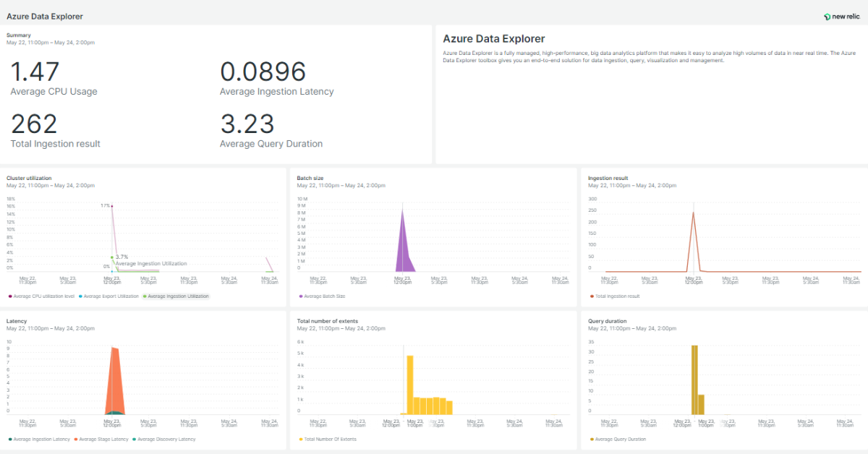Screen dimensions: 868x454
Task: Toggle Average Ingestion Latency legend entry
Action: click(x=39, y=439)
